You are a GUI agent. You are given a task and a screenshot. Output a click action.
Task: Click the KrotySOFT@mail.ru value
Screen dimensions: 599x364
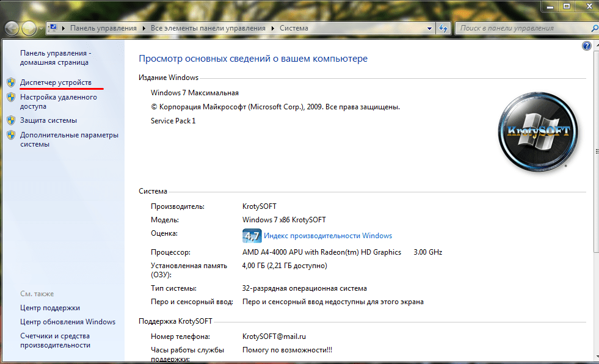274,337
